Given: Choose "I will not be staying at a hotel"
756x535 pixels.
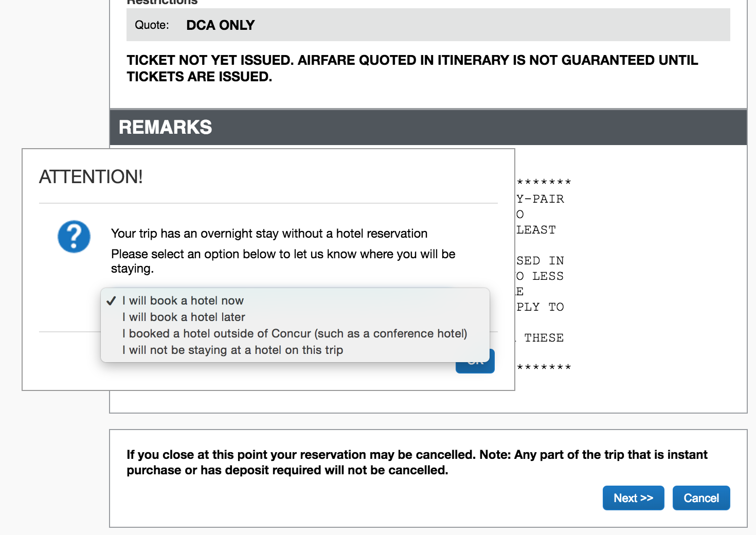Looking at the screenshot, I should coord(232,350).
